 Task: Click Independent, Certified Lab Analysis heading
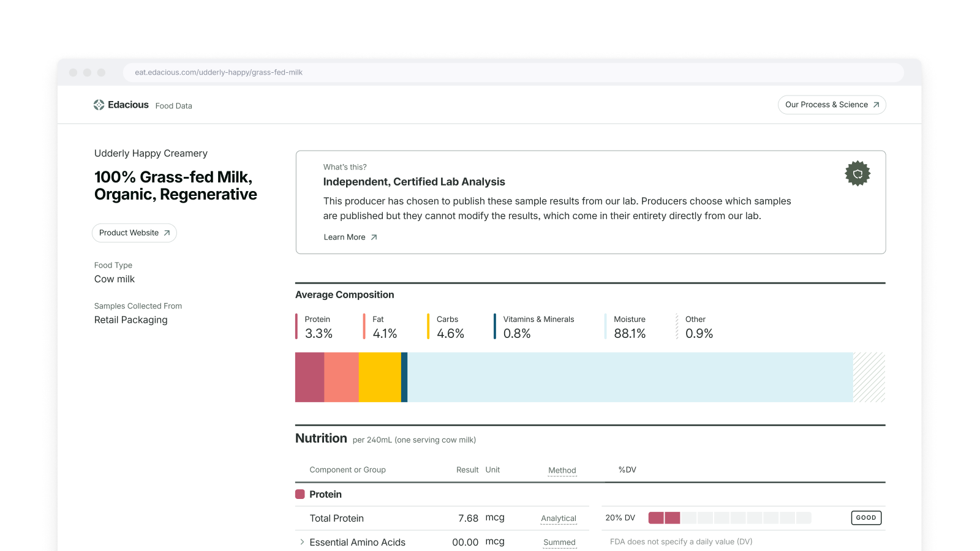[414, 182]
